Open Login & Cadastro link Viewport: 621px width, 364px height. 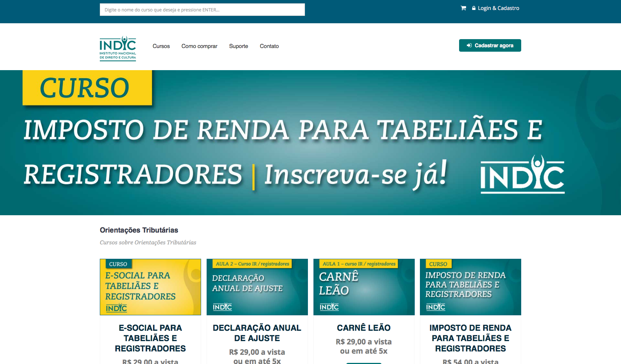tap(498, 8)
